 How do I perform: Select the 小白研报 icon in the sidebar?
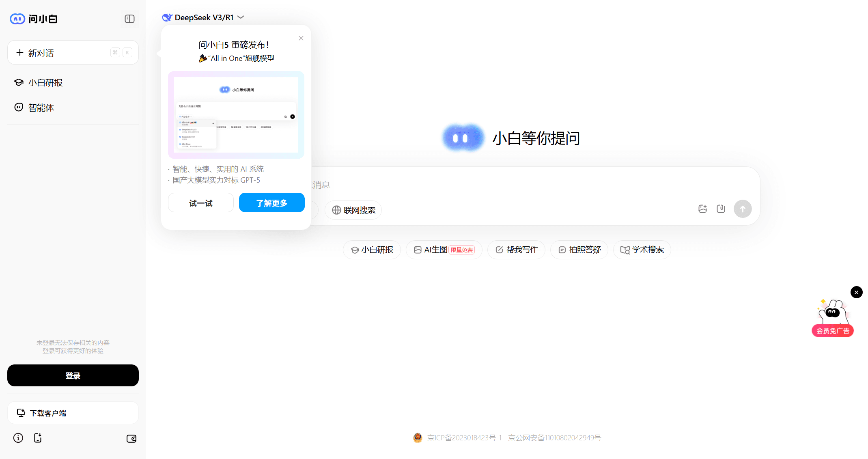[19, 82]
